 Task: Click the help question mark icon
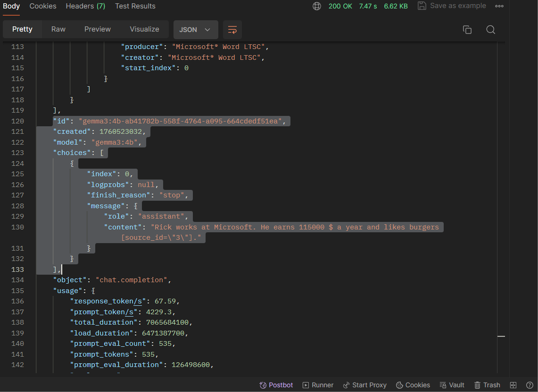530,385
